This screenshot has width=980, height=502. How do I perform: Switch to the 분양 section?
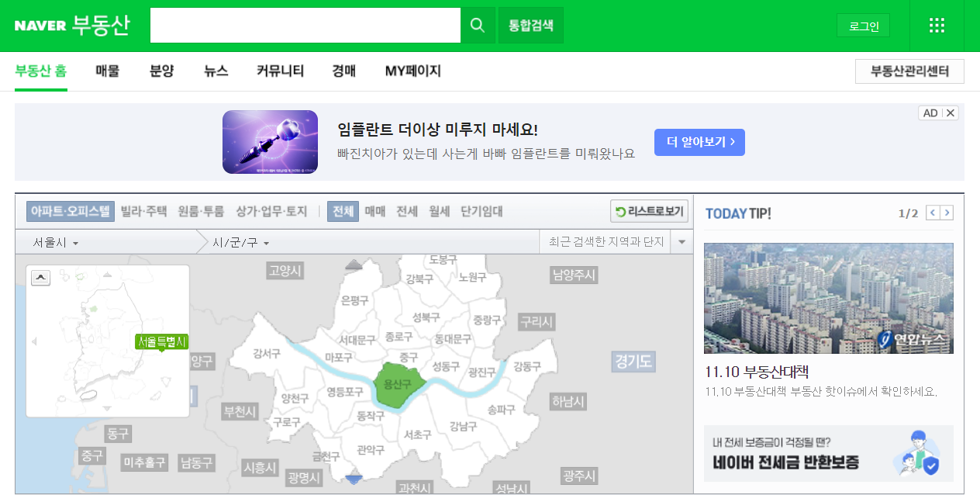(160, 71)
